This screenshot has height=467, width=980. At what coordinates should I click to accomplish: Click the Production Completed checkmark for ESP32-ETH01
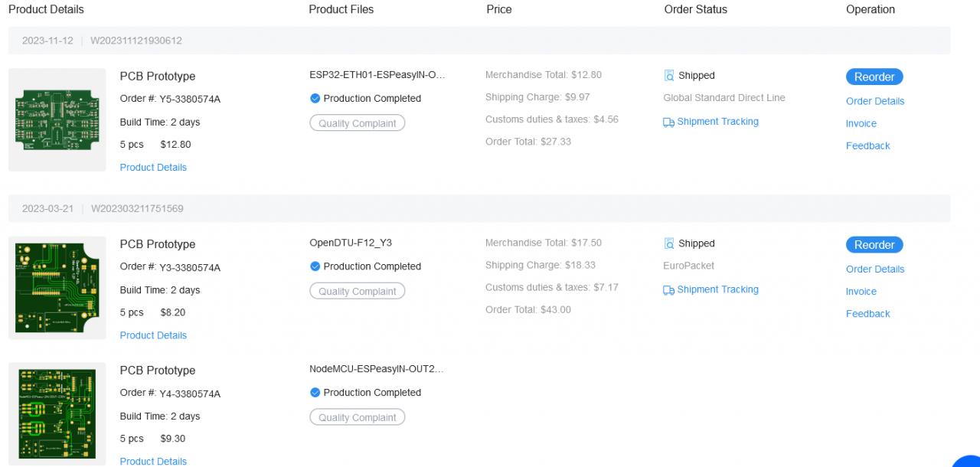coord(315,99)
